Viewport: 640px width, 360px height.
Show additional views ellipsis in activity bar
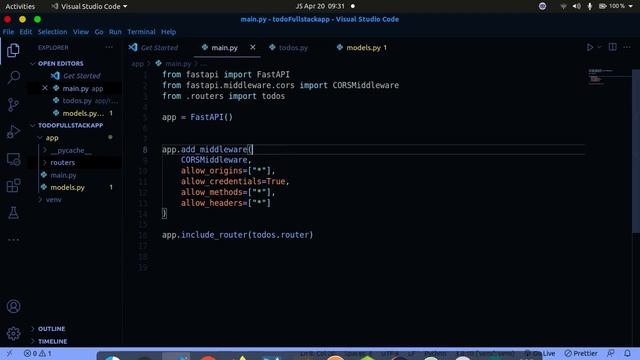(x=13, y=240)
